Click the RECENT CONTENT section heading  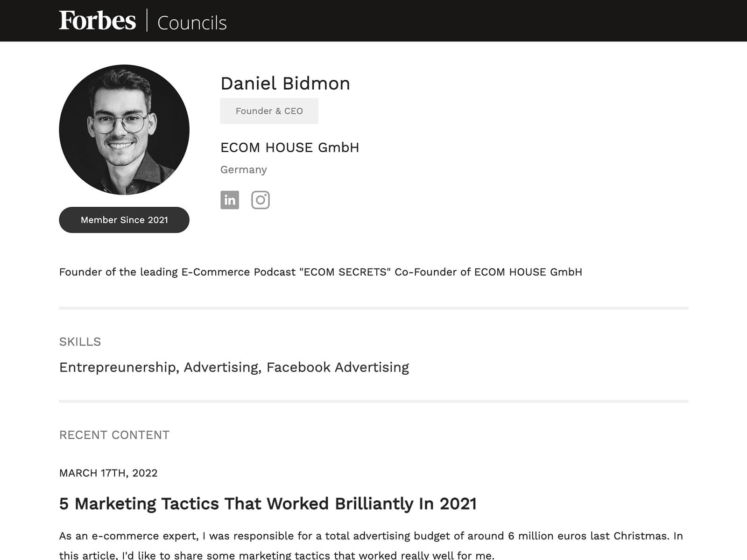click(x=114, y=435)
